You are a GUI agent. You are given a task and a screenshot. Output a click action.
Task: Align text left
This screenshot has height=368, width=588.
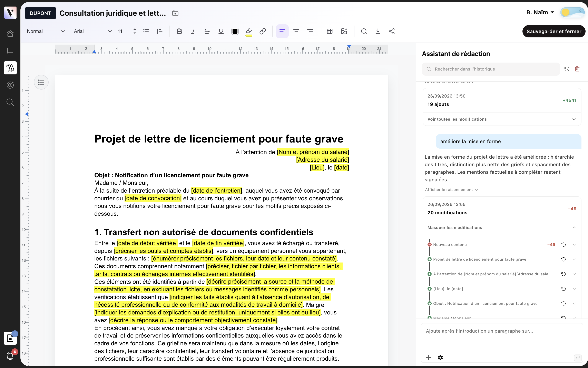(x=282, y=31)
